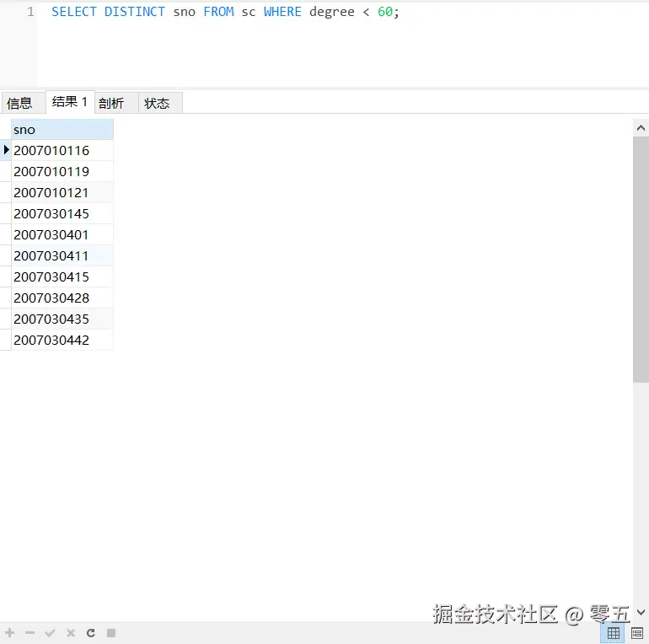Click the add record plus icon
The width and height of the screenshot is (649, 644).
point(10,632)
